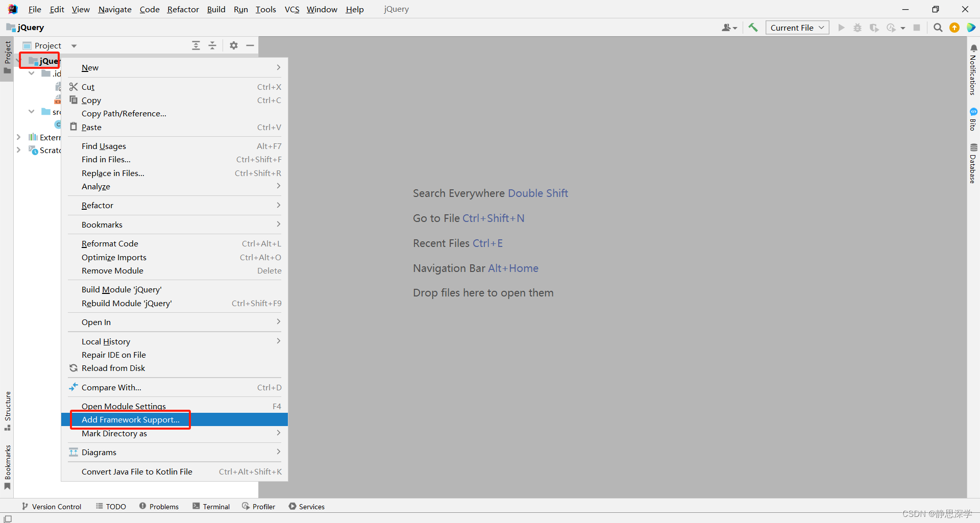Open the New submenu

(x=175, y=67)
